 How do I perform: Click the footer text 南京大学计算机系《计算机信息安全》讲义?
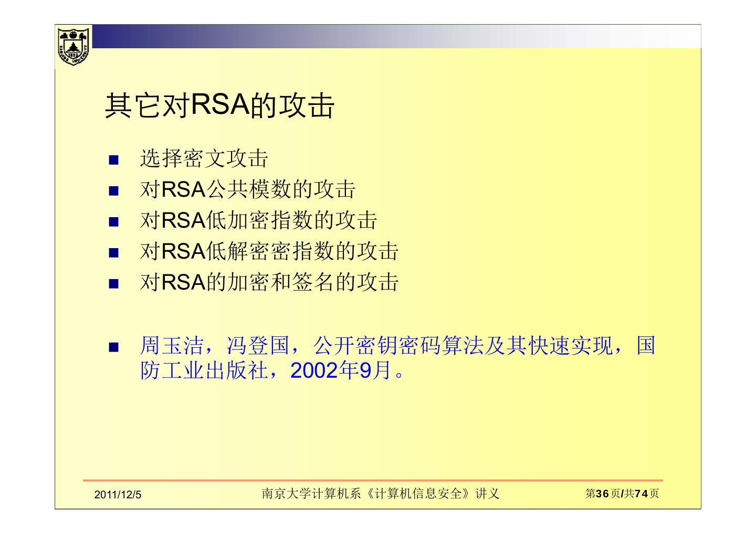381,494
